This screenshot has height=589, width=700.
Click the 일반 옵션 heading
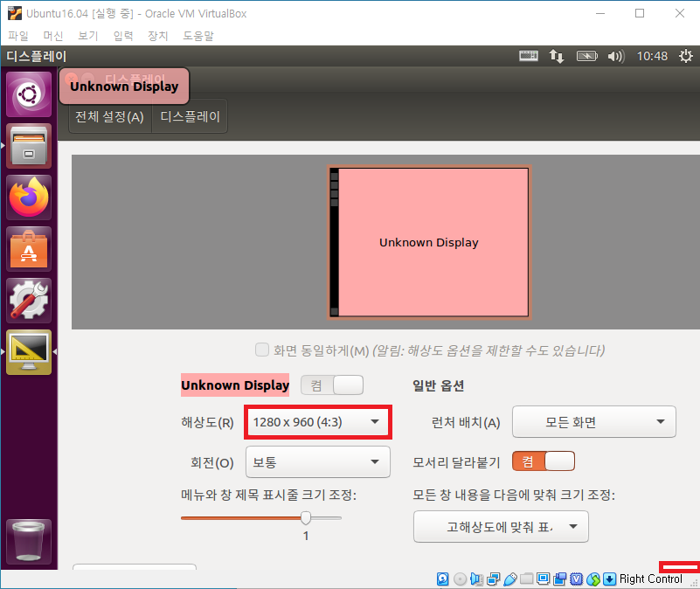[x=439, y=385]
